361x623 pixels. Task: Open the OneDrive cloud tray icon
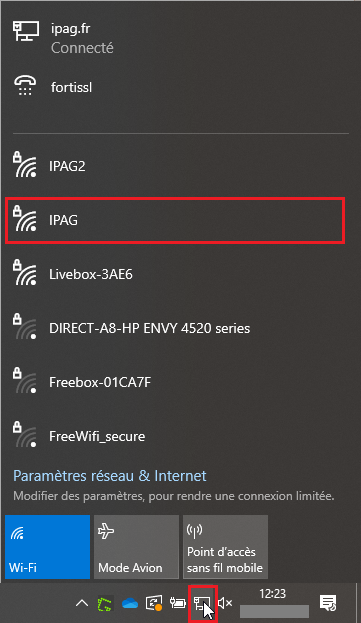tap(130, 603)
